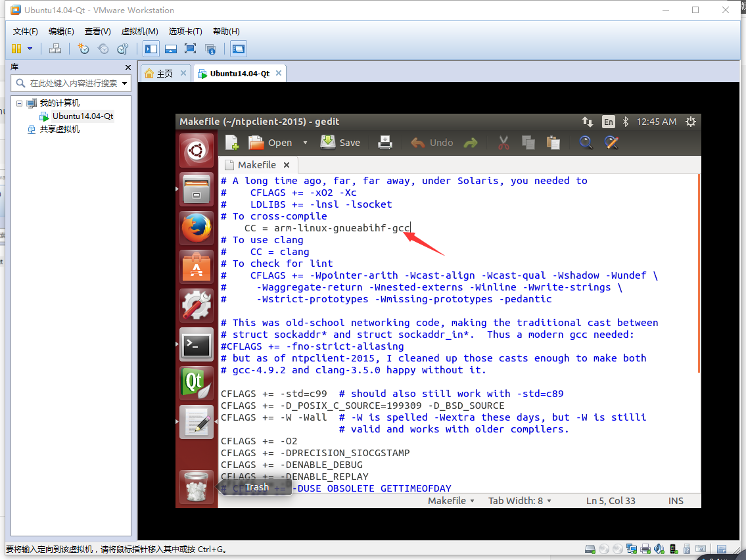746x560 pixels.
Task: Click the gedit vertical scrollbar
Action: (699, 273)
